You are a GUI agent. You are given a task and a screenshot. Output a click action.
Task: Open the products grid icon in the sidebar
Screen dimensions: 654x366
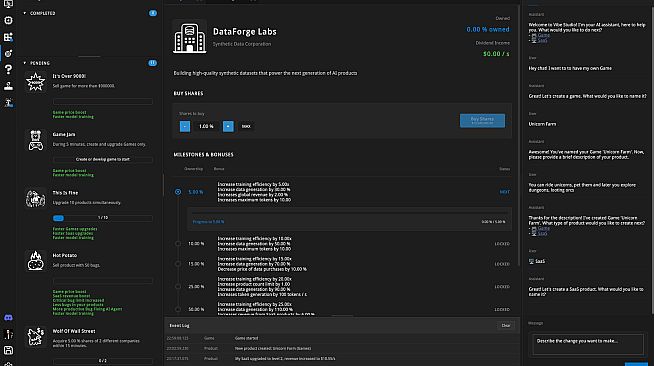coord(8,37)
